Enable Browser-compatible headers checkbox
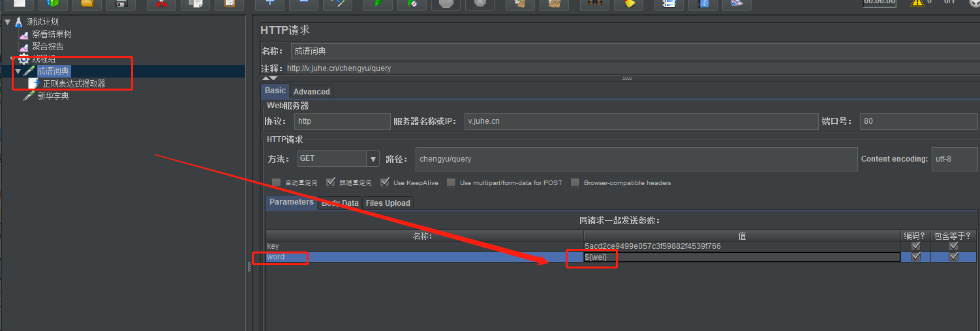Image resolution: width=980 pixels, height=331 pixels. click(x=575, y=182)
